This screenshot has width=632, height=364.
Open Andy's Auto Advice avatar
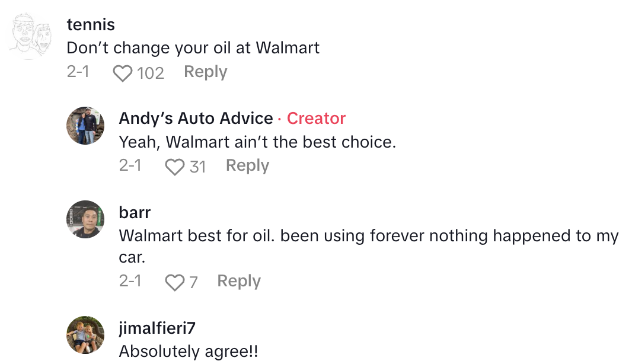pyautogui.click(x=85, y=126)
